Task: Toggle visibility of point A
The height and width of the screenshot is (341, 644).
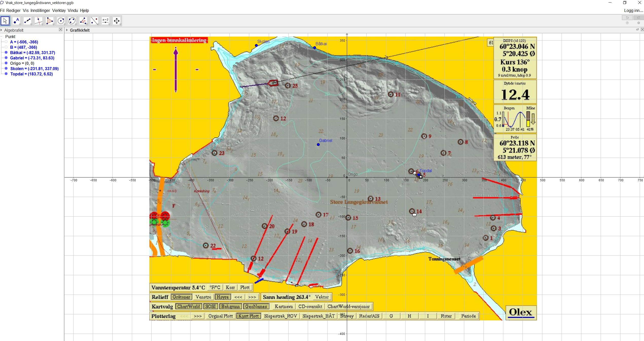Action: coord(6,42)
